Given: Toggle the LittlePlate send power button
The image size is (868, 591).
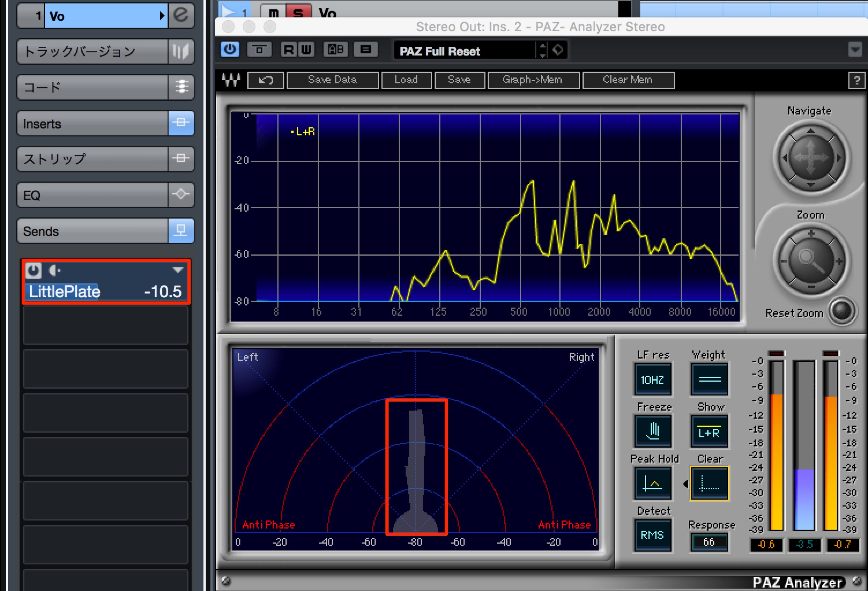Looking at the screenshot, I should point(33,270).
